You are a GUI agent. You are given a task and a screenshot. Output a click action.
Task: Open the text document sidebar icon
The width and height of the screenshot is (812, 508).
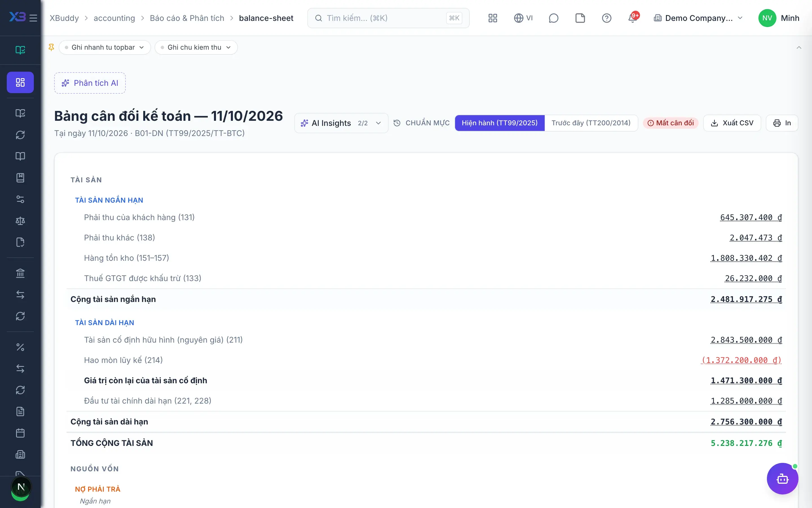pyautogui.click(x=20, y=411)
